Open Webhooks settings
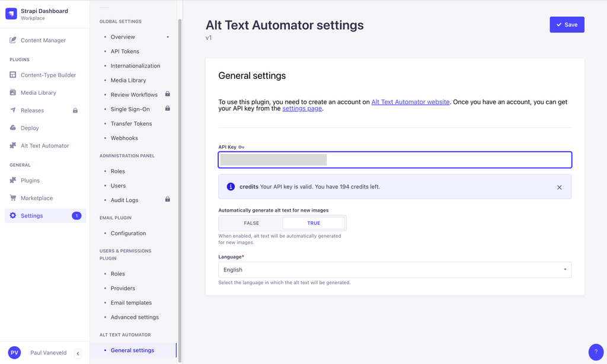This screenshot has height=364, width=607. (124, 138)
